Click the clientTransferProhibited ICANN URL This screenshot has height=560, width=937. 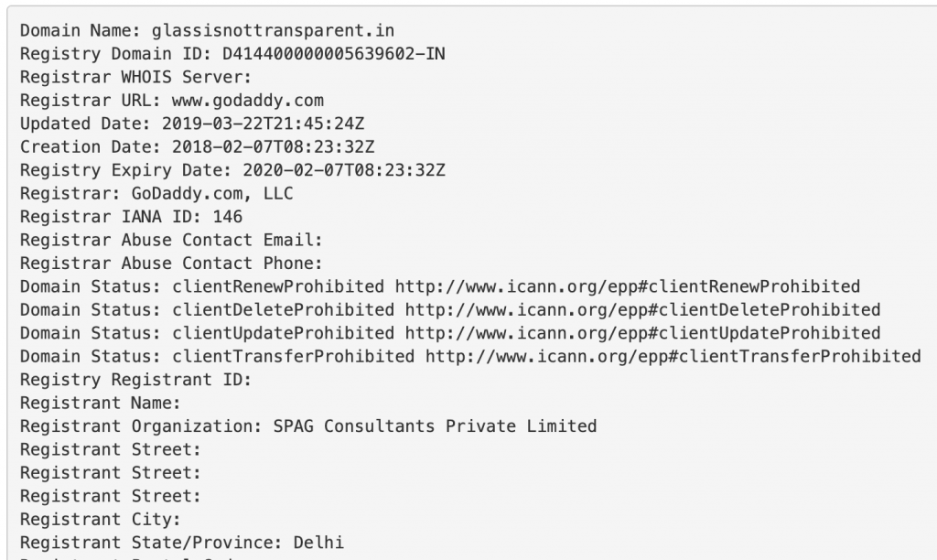(x=673, y=357)
